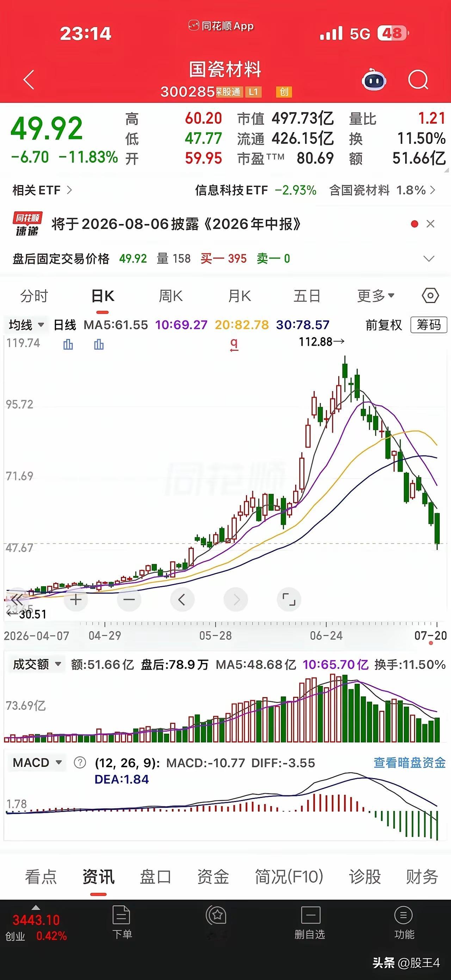Open 功能 functions menu icon
This screenshot has width=451, height=980.
click(404, 924)
